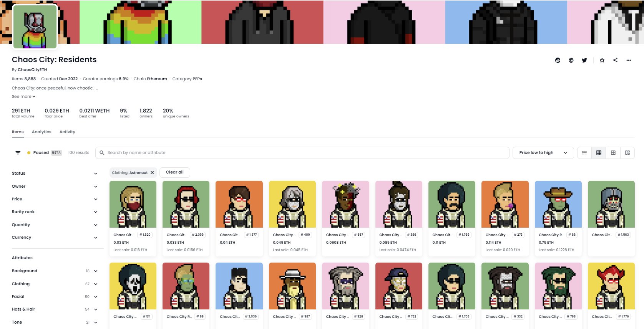Expand the Facial attribute filter
Screen dimensions: 644x329
click(x=55, y=297)
